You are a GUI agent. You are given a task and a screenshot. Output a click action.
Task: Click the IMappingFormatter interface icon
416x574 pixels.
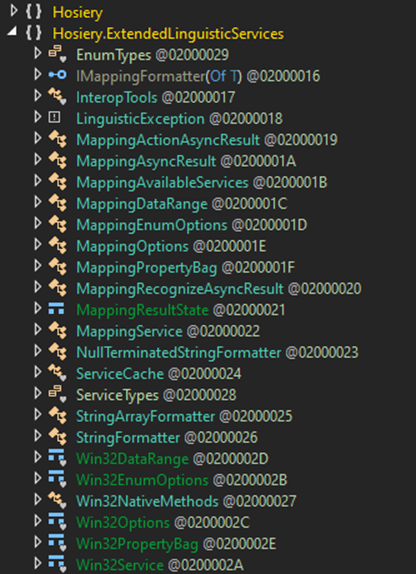tap(57, 75)
